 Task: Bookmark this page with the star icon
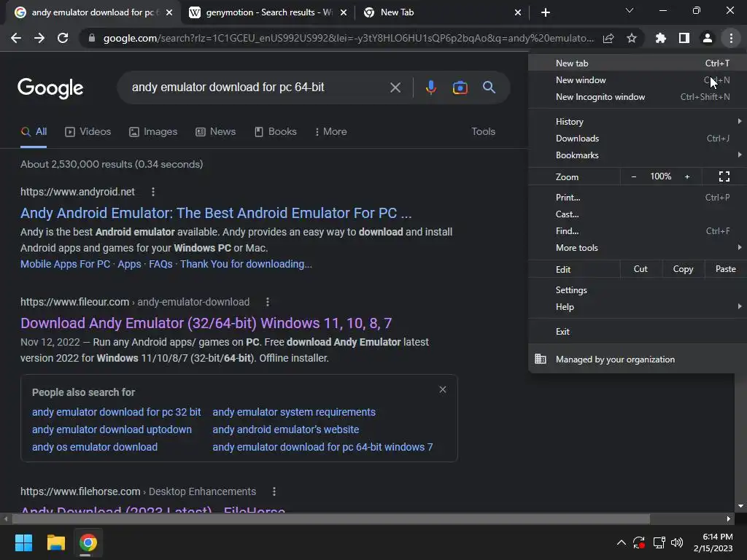[632, 38]
